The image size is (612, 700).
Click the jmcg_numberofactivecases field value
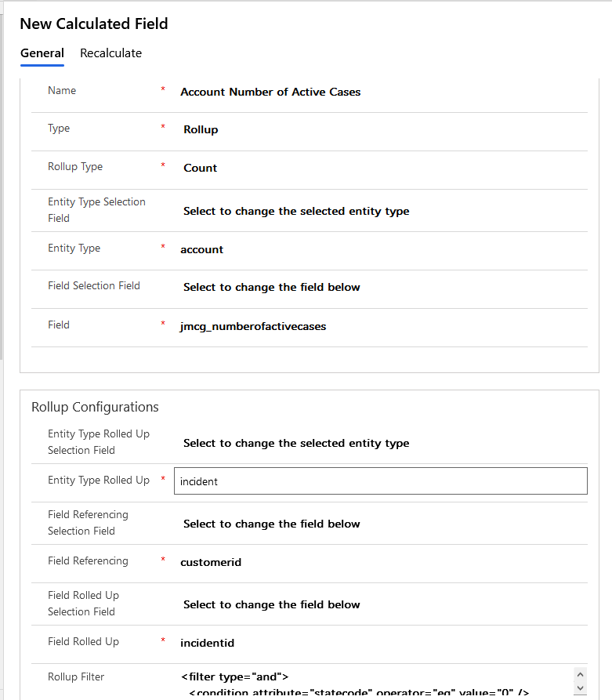[253, 326]
